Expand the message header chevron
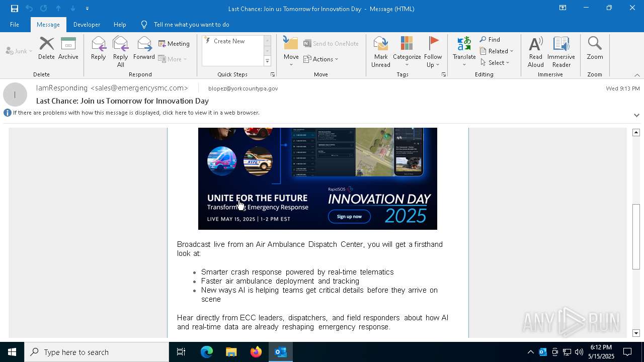This screenshot has height=362, width=644. 636,115
